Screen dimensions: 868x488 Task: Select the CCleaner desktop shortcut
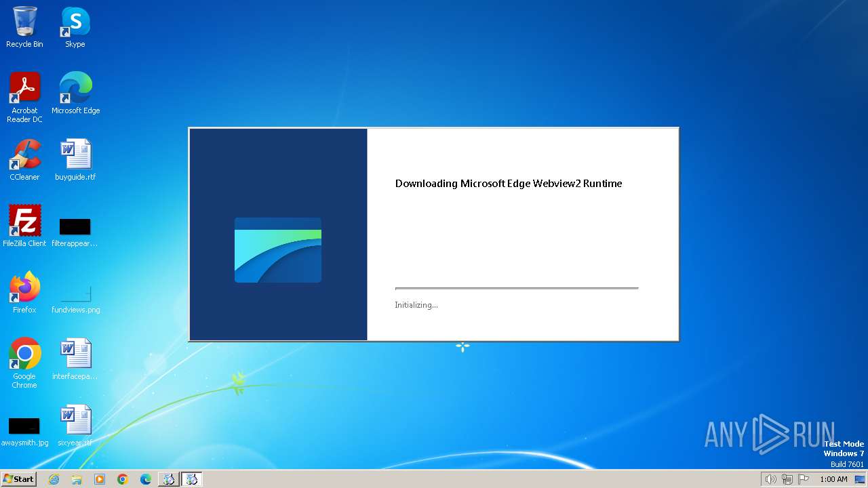(24, 159)
